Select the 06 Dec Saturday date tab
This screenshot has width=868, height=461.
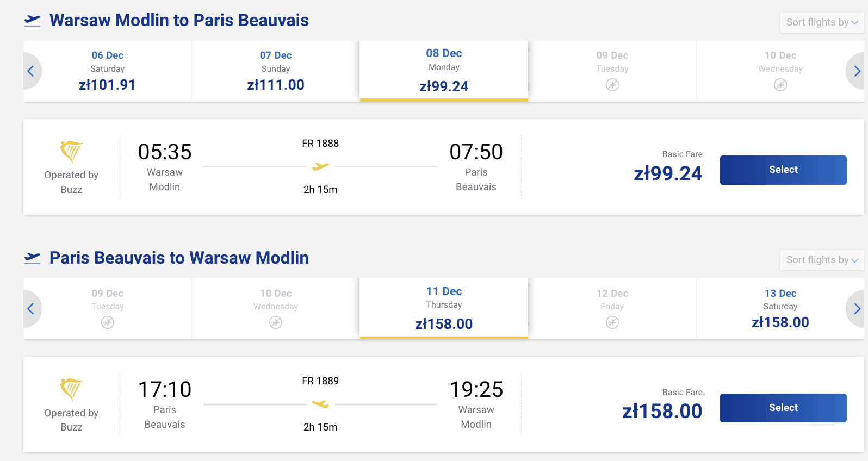coord(108,71)
